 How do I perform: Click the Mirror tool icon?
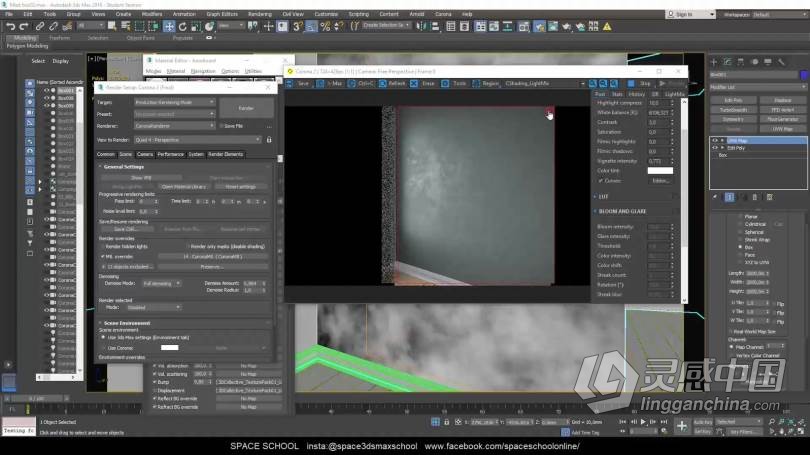pyautogui.click(x=422, y=26)
